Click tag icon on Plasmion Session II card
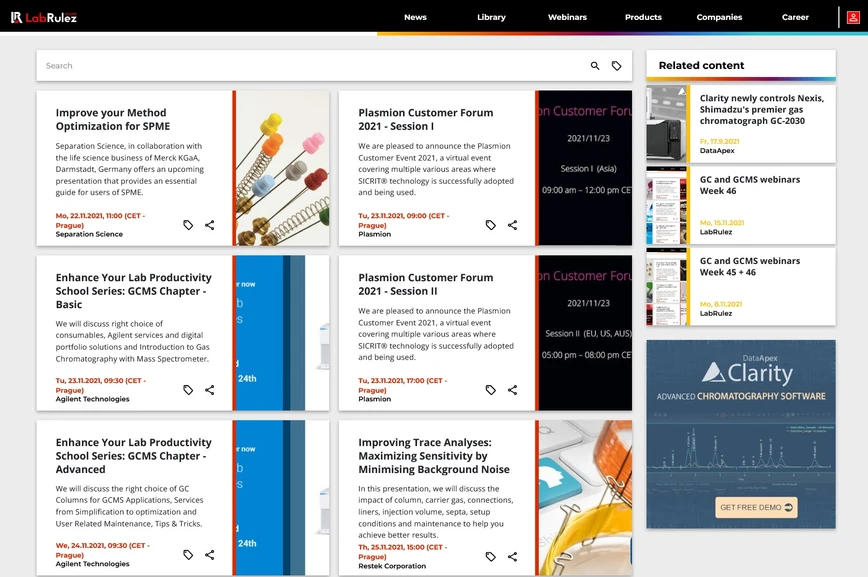 pos(490,390)
